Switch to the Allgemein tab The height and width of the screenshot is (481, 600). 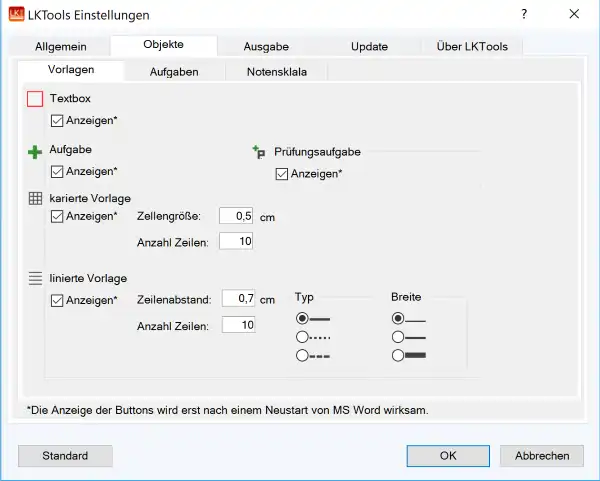[x=61, y=47]
